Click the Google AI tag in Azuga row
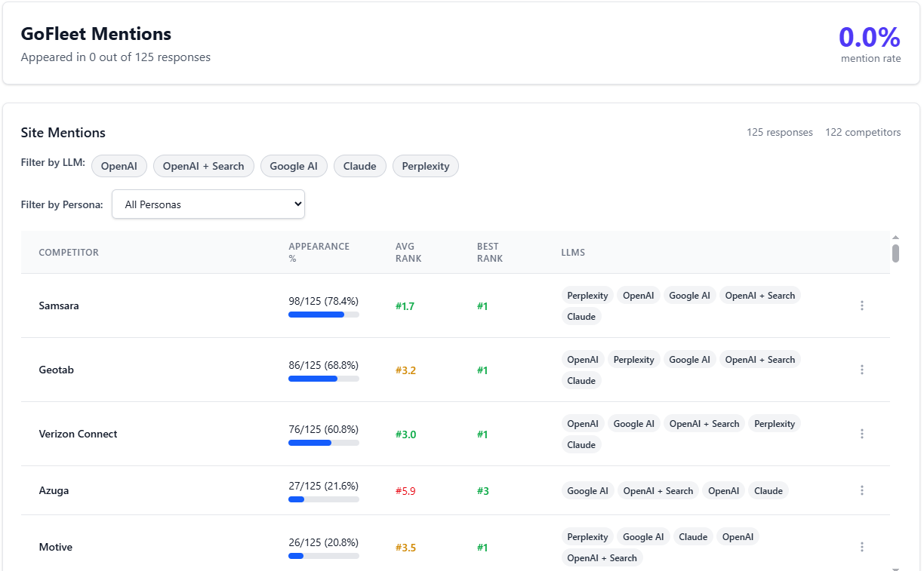 click(587, 491)
